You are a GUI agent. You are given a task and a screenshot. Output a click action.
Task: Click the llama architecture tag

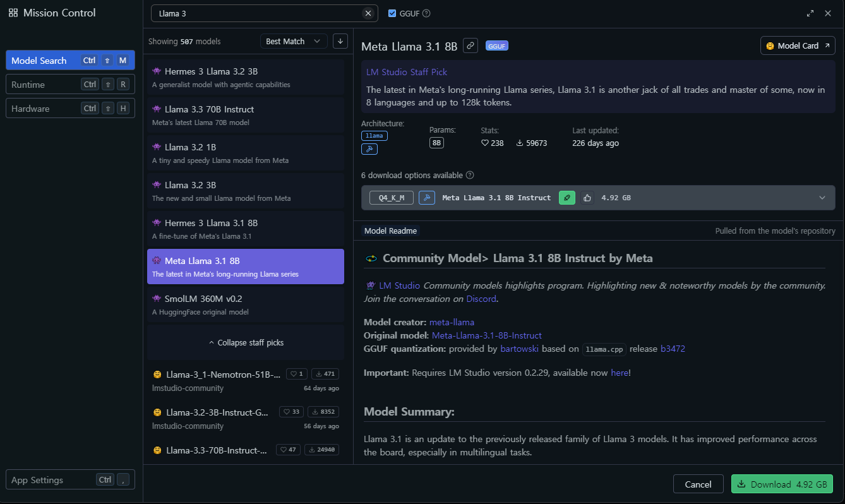tap(375, 136)
